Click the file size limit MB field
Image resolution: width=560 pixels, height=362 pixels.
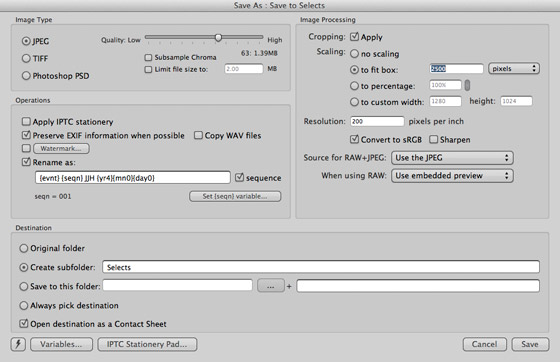[x=244, y=69]
